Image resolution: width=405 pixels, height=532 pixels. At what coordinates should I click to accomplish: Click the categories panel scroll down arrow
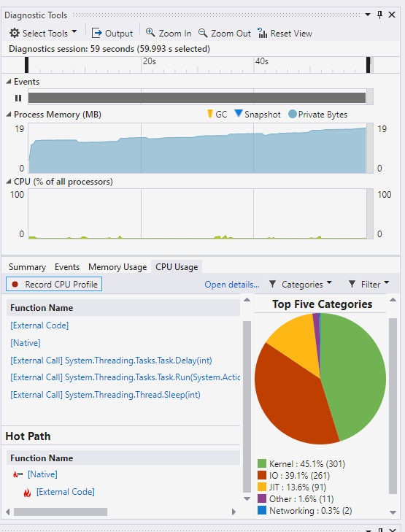(x=393, y=512)
